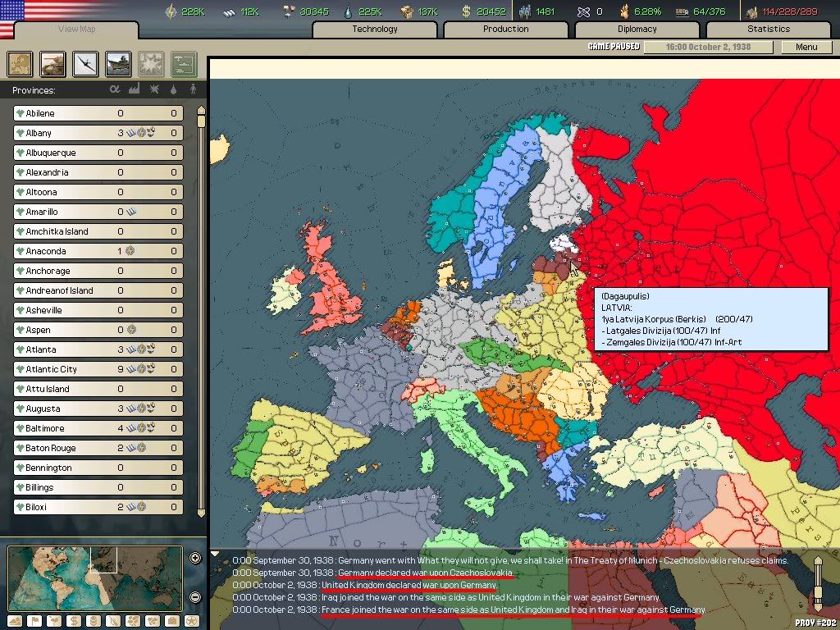Screen dimensions: 840x630
Task: Click the dollar economic map mode icon
Action: 72,619
